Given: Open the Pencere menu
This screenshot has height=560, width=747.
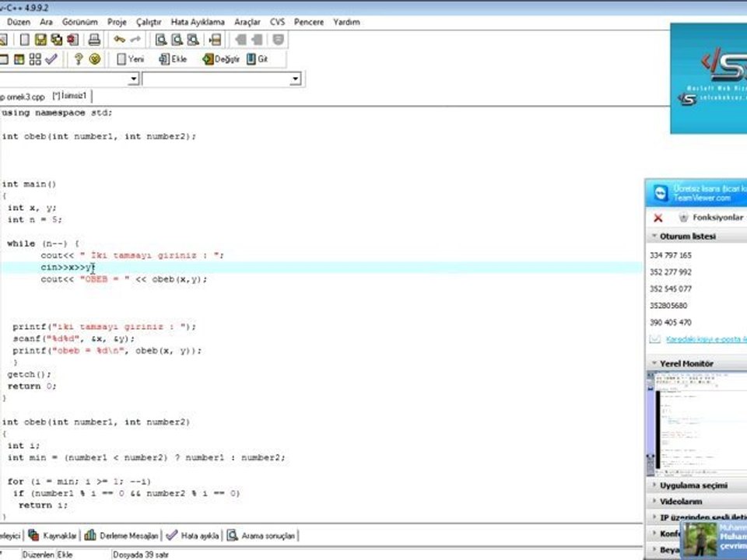Looking at the screenshot, I should 309,22.
